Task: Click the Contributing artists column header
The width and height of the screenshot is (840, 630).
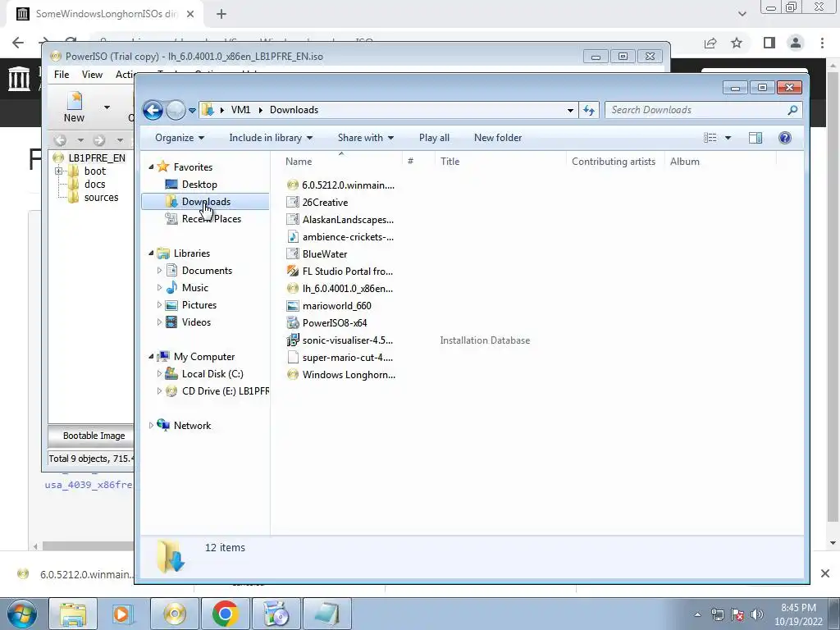Action: click(614, 162)
